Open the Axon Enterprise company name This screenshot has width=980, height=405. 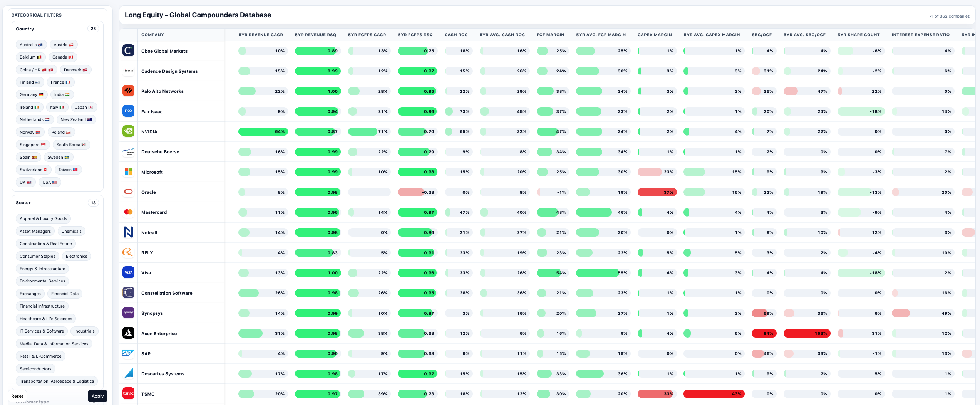tap(159, 334)
